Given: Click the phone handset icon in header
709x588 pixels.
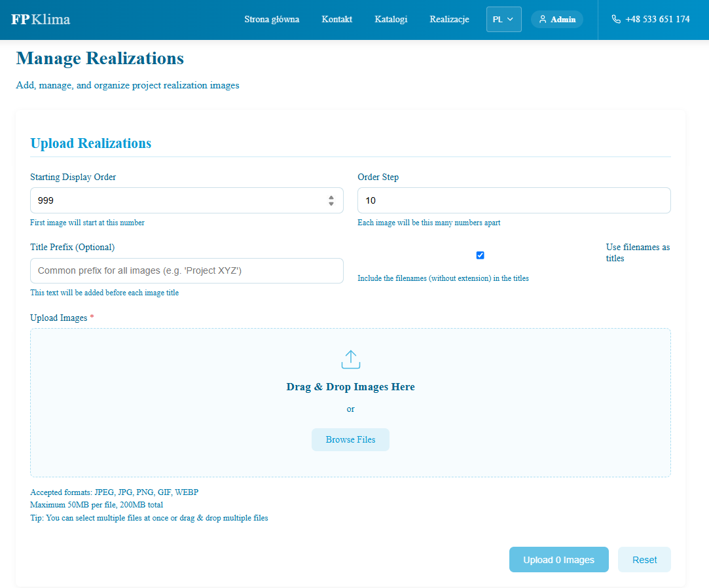Looking at the screenshot, I should (616, 20).
